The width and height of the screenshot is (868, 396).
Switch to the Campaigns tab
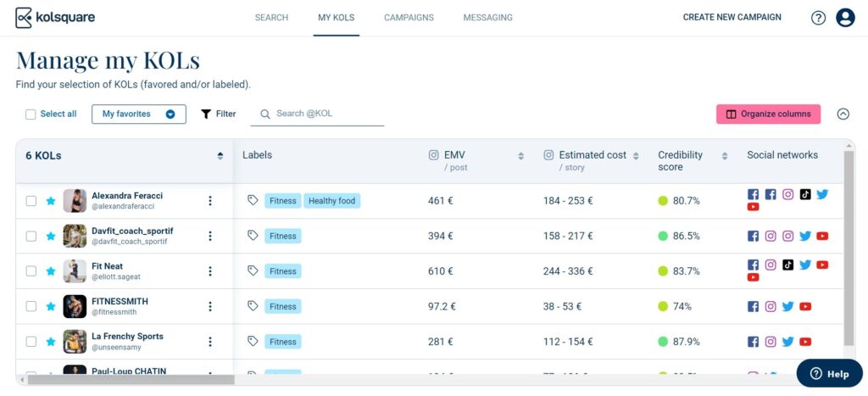coord(409,18)
